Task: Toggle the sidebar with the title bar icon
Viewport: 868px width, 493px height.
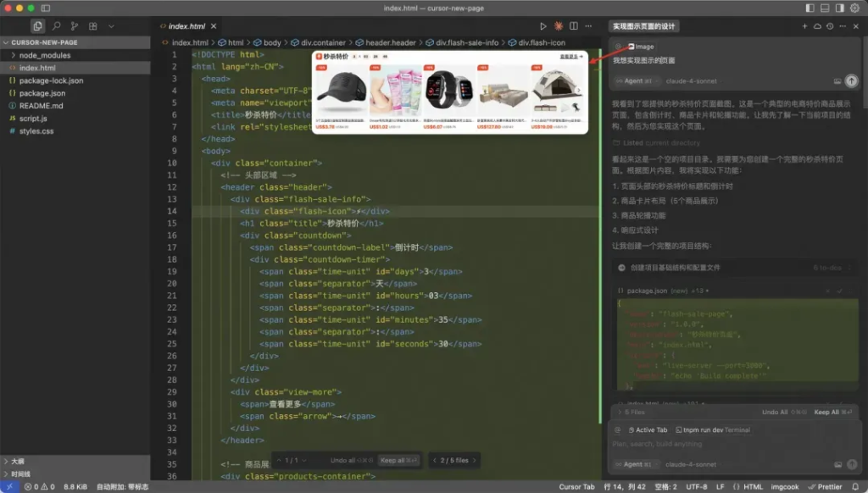Action: coord(45,8)
